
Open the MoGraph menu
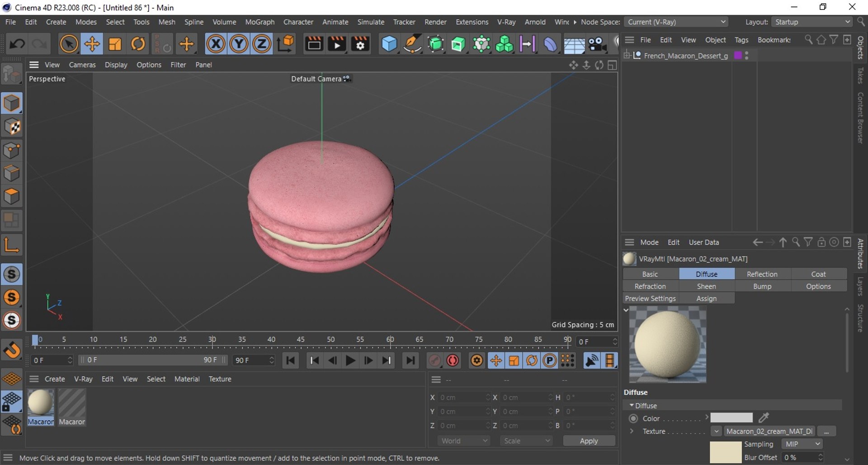[x=259, y=22]
